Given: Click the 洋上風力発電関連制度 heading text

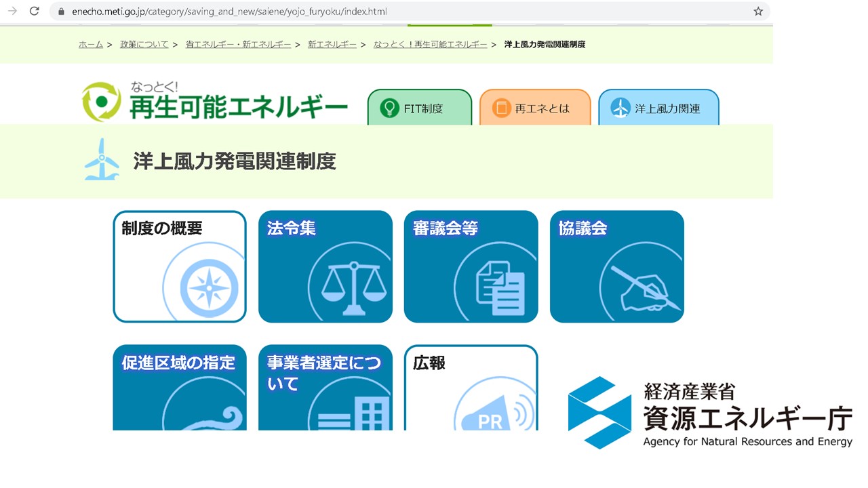Looking at the screenshot, I should tap(235, 161).
